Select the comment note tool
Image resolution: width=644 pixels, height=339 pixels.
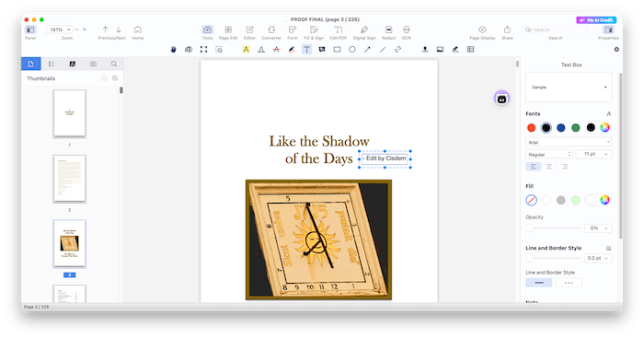322,50
